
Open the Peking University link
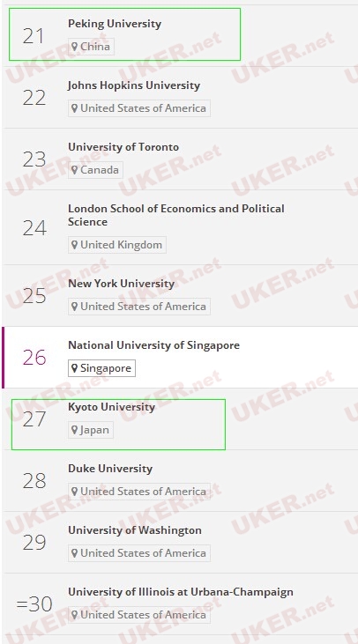[x=115, y=24]
